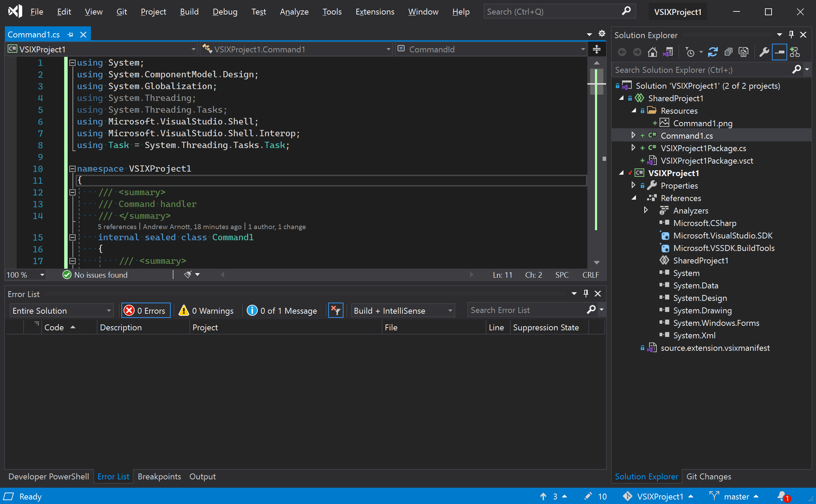Image resolution: width=816 pixels, height=504 pixels.
Task: Open the Git menu in the menu bar
Action: [122, 11]
